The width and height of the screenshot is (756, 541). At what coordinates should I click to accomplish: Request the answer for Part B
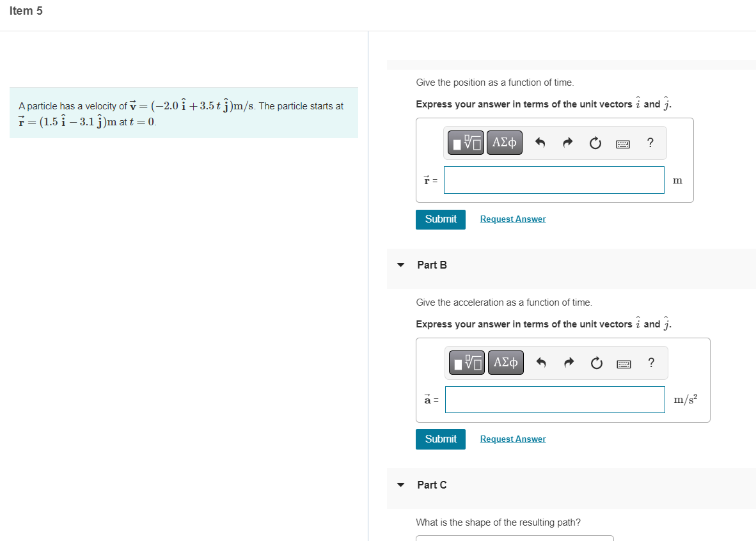click(x=512, y=439)
